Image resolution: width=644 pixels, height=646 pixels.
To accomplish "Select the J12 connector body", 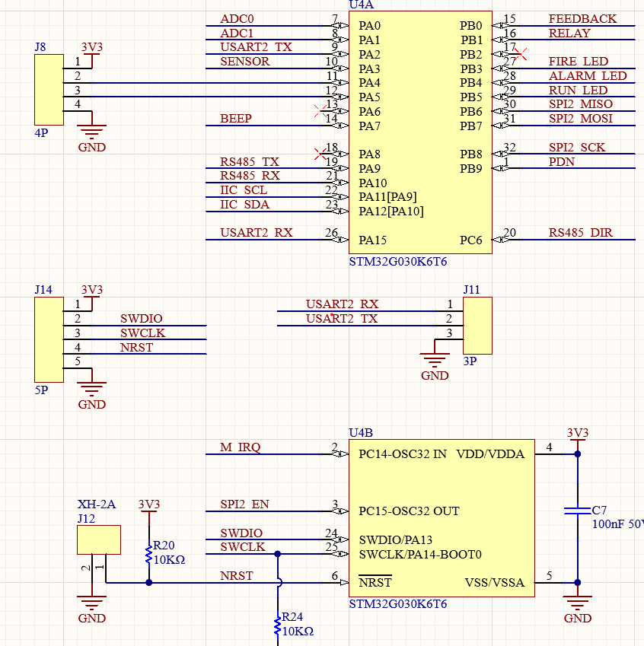I will coord(99,539).
